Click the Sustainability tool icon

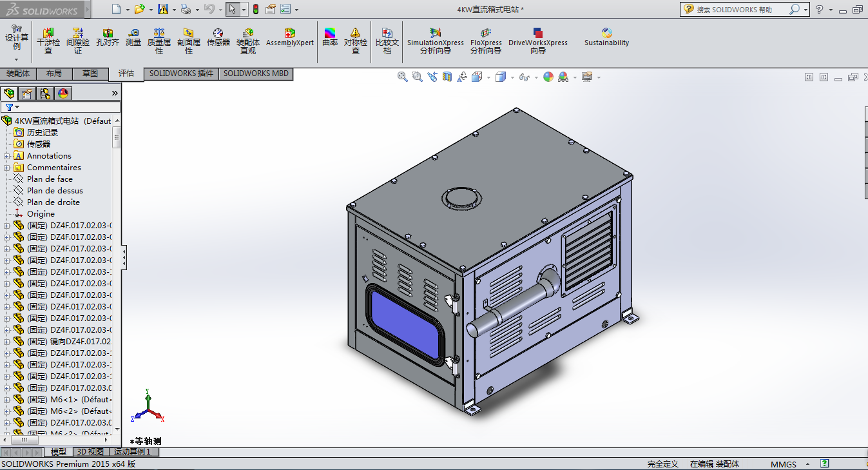(x=606, y=37)
